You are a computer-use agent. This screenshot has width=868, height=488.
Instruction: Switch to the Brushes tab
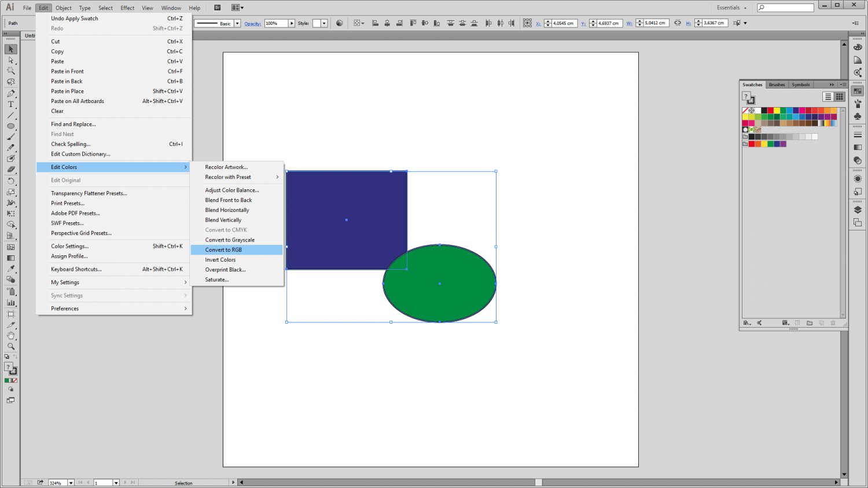tap(777, 85)
